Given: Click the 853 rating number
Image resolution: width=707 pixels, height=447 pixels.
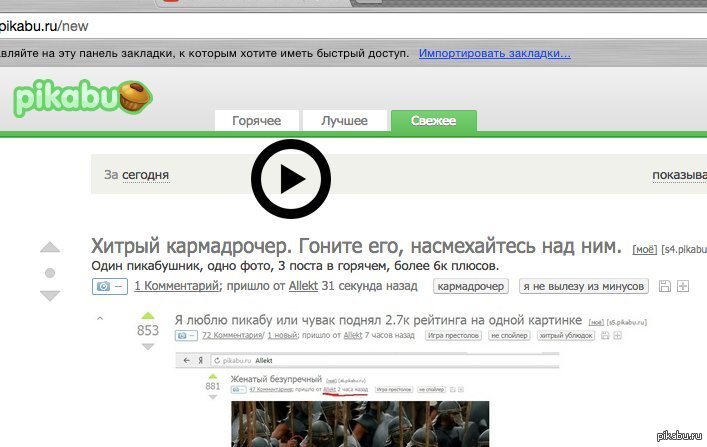Looking at the screenshot, I should [148, 331].
